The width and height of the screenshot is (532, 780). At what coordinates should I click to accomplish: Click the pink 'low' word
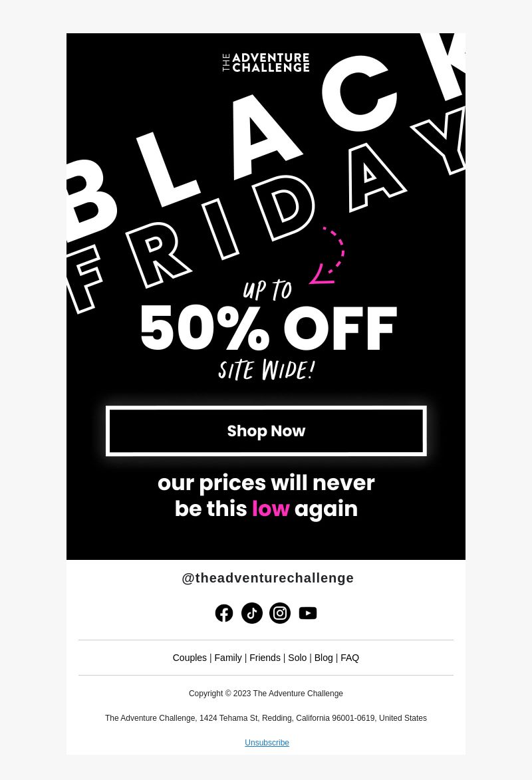click(271, 509)
